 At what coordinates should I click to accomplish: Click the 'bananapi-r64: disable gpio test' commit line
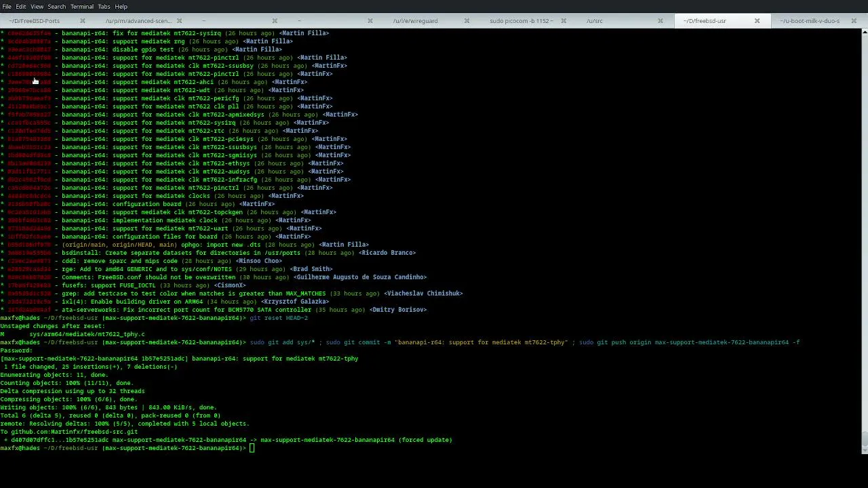point(141,49)
